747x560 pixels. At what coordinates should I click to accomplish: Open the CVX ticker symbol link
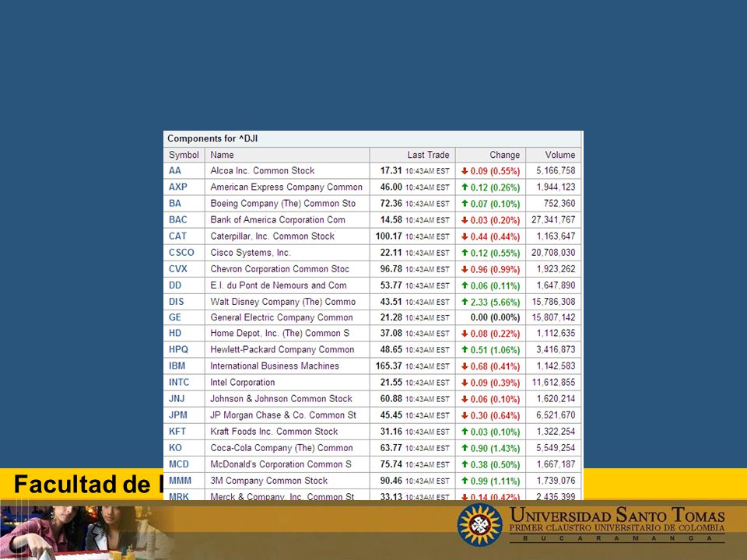[x=177, y=269]
